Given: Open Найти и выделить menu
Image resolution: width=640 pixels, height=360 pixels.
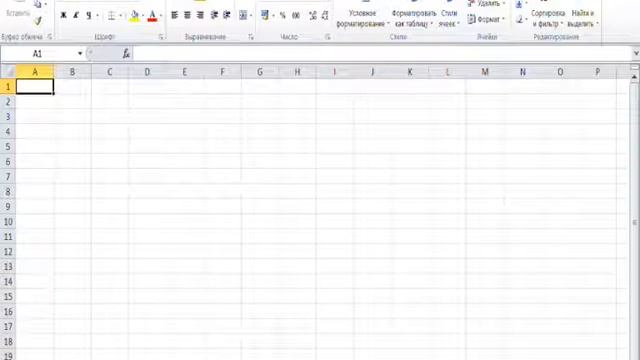Looking at the screenshot, I should (582, 18).
